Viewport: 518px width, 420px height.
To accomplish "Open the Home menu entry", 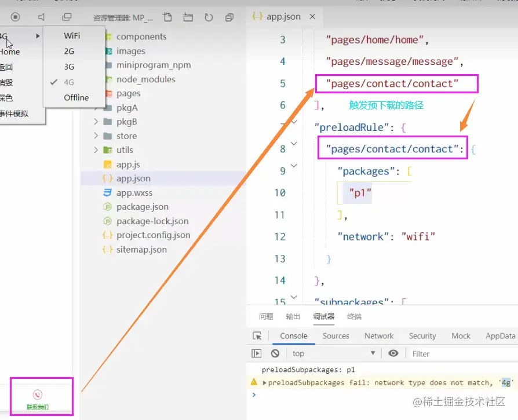I will tap(10, 52).
